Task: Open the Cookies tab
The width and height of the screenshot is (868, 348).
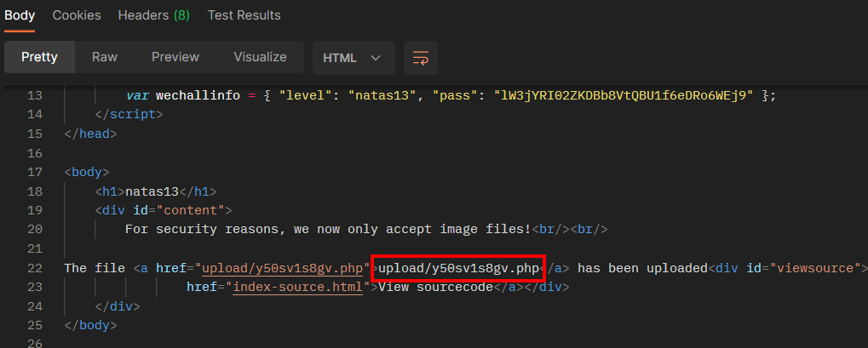Action: (77, 15)
